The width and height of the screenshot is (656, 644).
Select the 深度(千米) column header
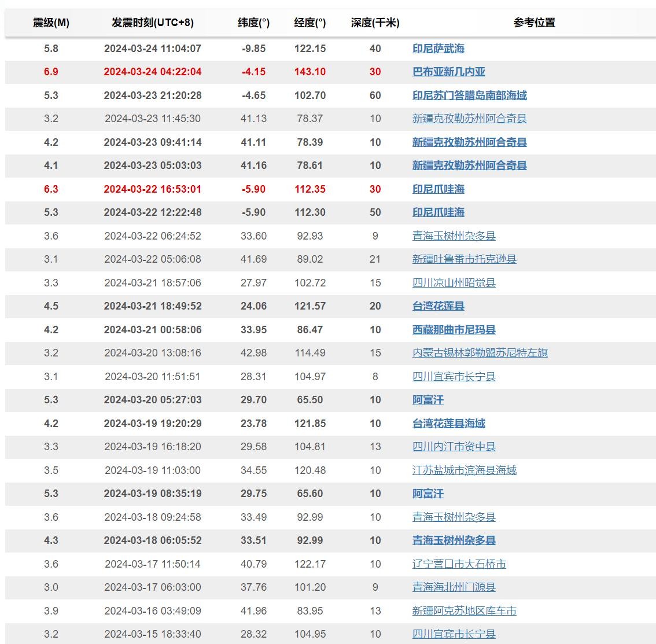click(x=375, y=23)
